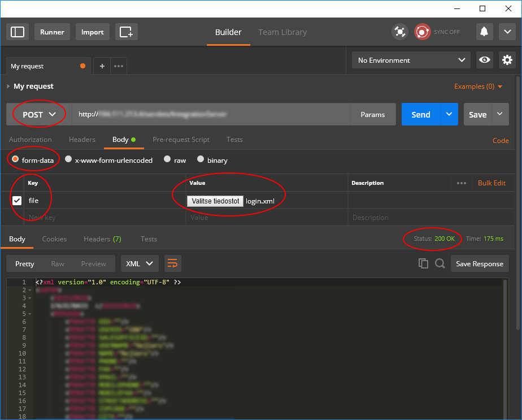
Task: Collapse XML line 2 fold arrow
Action: coord(29,290)
